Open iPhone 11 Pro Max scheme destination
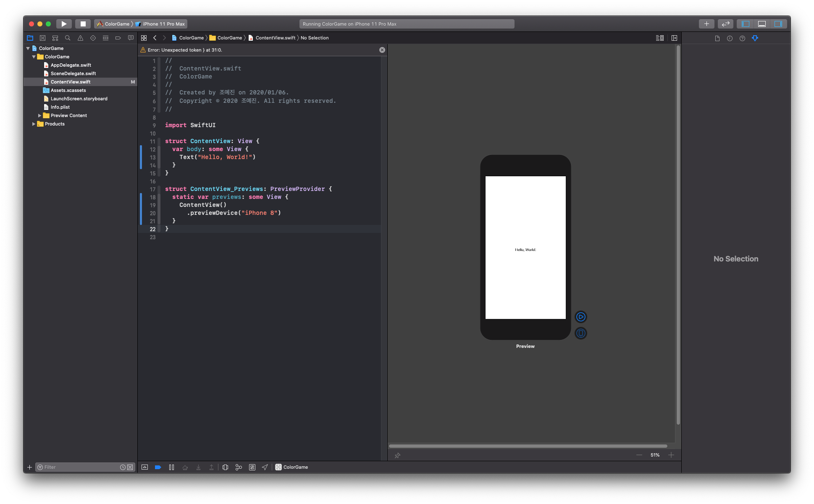This screenshot has height=504, width=814. point(163,24)
